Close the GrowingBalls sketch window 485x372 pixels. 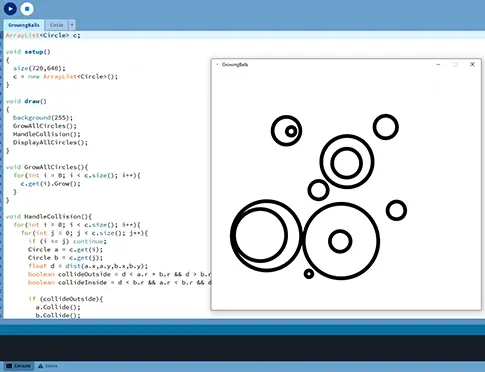472,64
